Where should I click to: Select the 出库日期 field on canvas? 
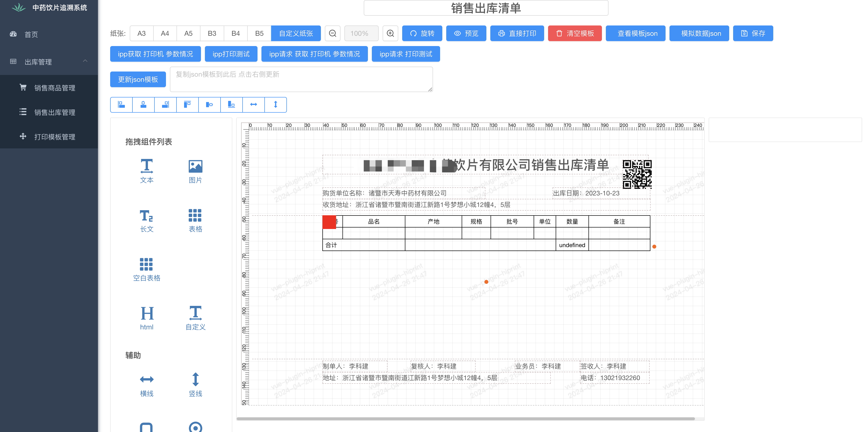tap(601, 193)
